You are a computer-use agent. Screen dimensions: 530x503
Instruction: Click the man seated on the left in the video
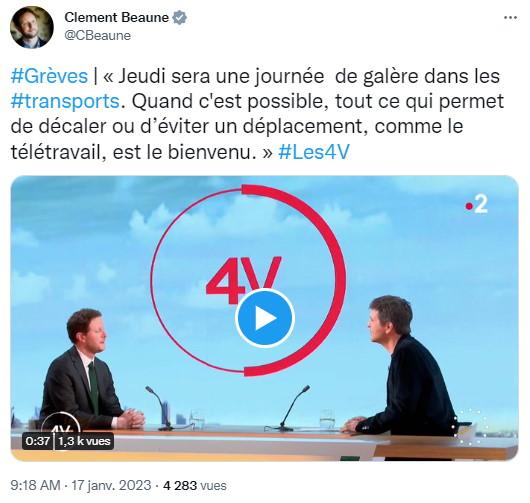pyautogui.click(x=90, y=370)
